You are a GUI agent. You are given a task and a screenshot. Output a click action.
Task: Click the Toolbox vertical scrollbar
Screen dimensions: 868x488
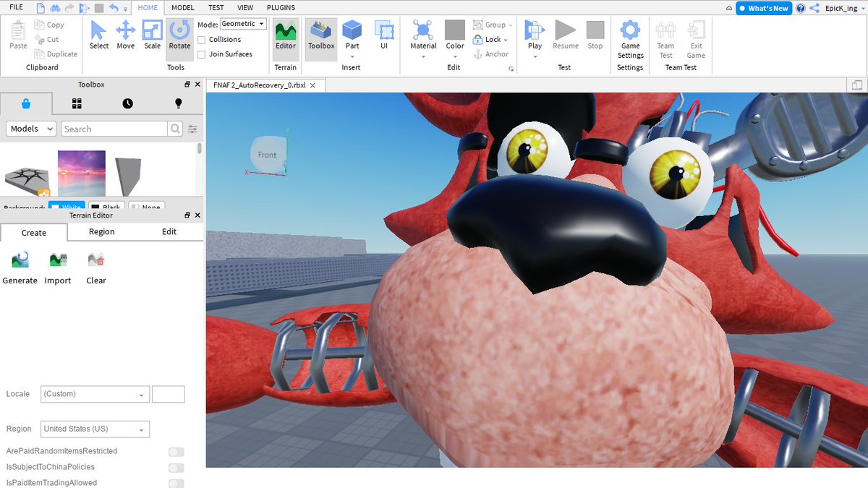pos(200,148)
